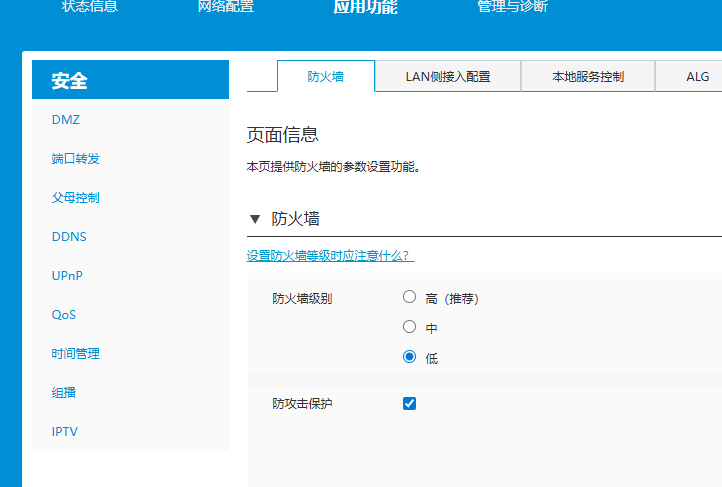Switch to the LAN侧接入配置 tab
This screenshot has height=487, width=722.
(x=447, y=76)
